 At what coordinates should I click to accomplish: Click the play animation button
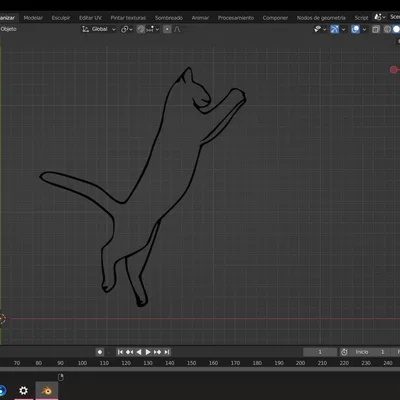click(x=148, y=352)
